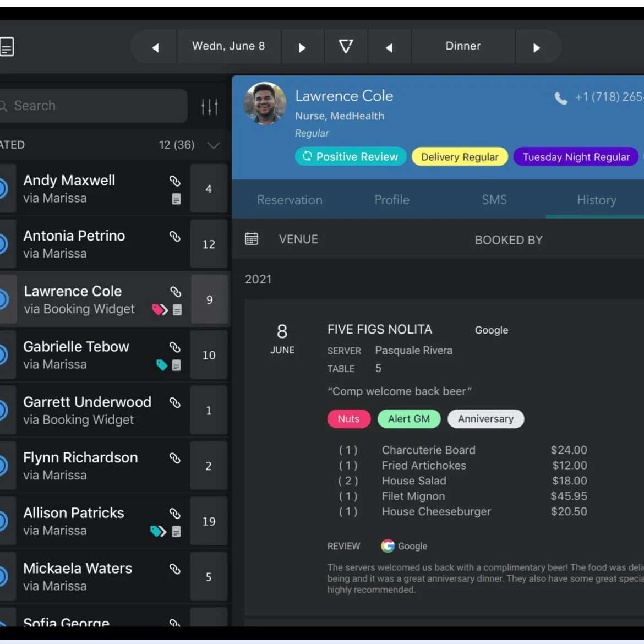Open the Dinner shift selector
The image size is (644, 644).
462,46
